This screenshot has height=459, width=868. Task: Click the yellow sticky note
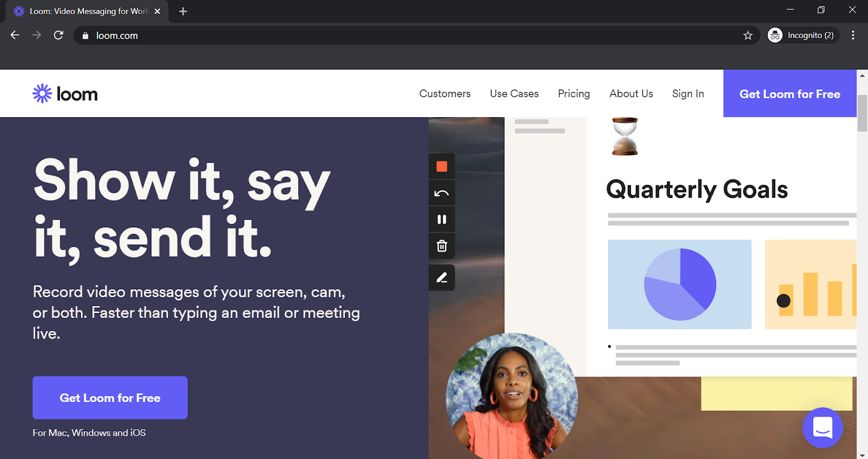(776, 393)
